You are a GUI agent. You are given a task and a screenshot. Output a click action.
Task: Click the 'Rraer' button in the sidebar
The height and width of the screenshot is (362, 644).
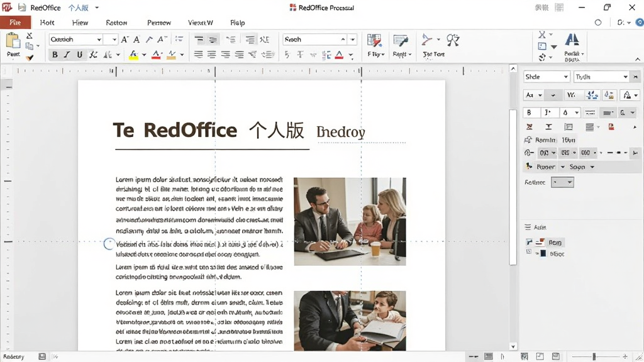pos(545,167)
